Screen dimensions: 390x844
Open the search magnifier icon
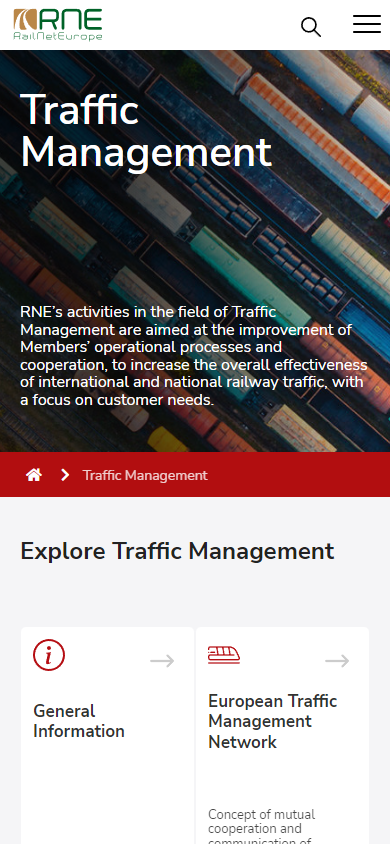311,27
